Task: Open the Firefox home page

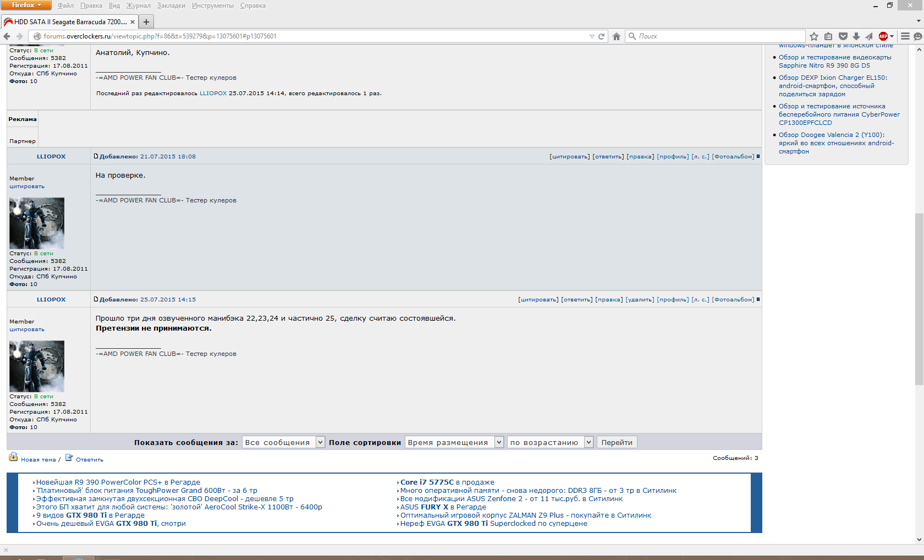Action: tap(617, 36)
